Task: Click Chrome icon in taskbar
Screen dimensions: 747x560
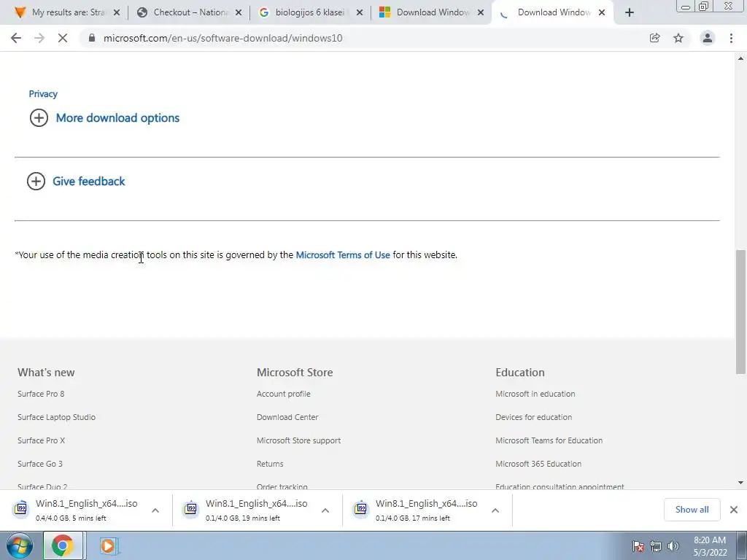Action: click(x=63, y=545)
